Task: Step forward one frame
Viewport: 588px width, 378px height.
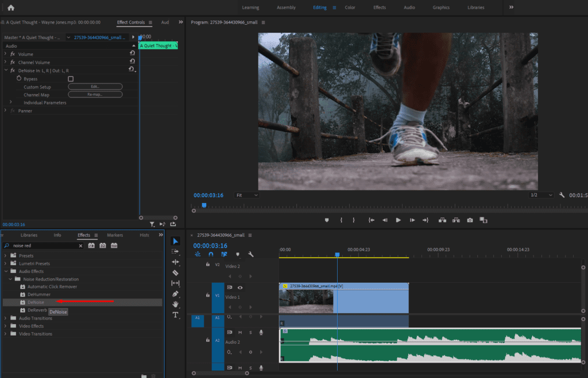Action: (412, 220)
